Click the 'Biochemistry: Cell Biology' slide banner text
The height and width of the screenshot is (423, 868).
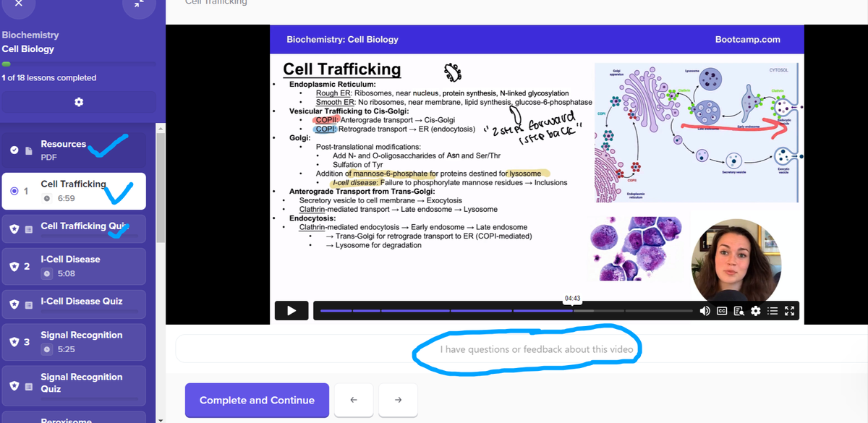coord(342,39)
